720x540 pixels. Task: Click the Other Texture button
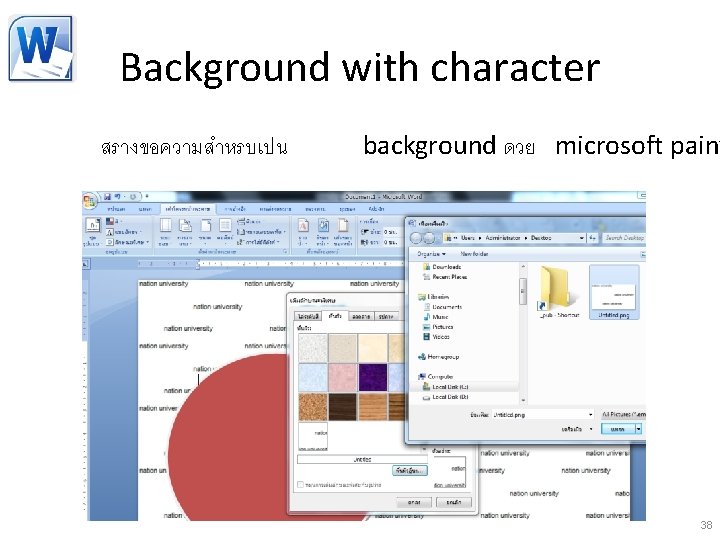(x=410, y=471)
